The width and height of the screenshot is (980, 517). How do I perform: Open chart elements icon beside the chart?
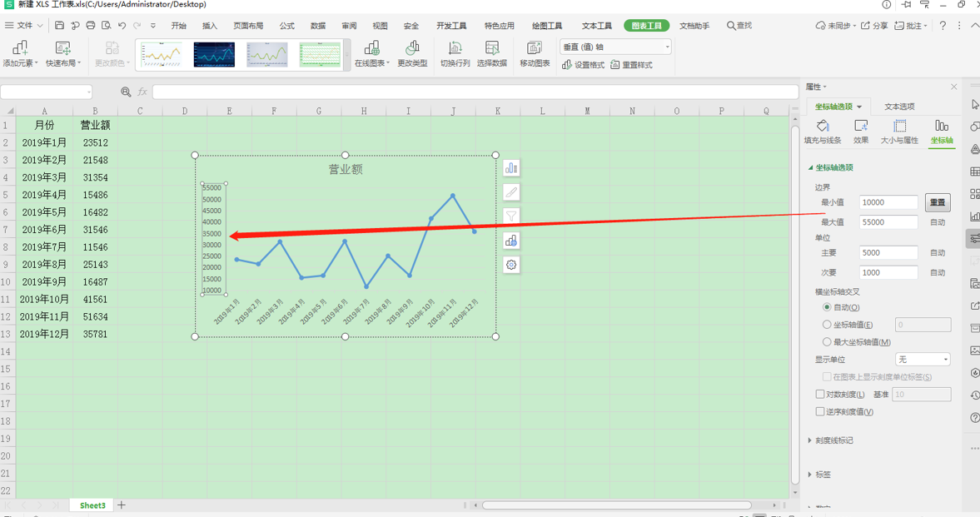pos(510,167)
